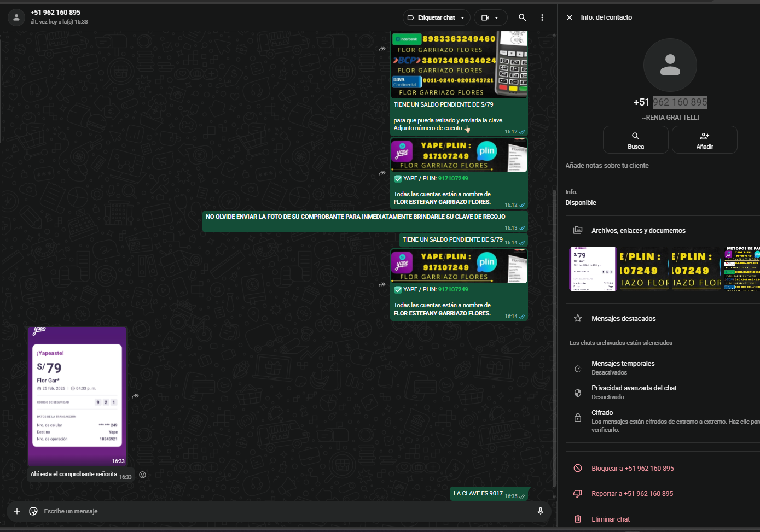Expand the video call dropdown
The image size is (760, 532).
pyautogui.click(x=490, y=17)
